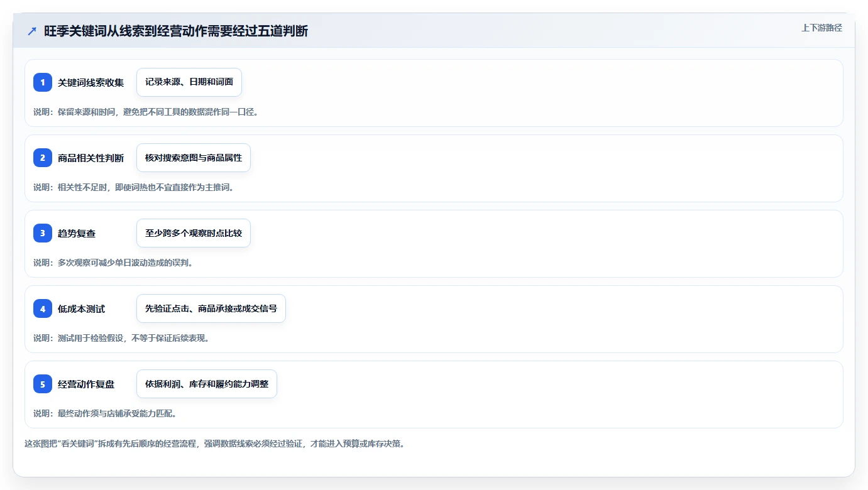
Task: Click the step 5 number badge
Action: pos(43,384)
